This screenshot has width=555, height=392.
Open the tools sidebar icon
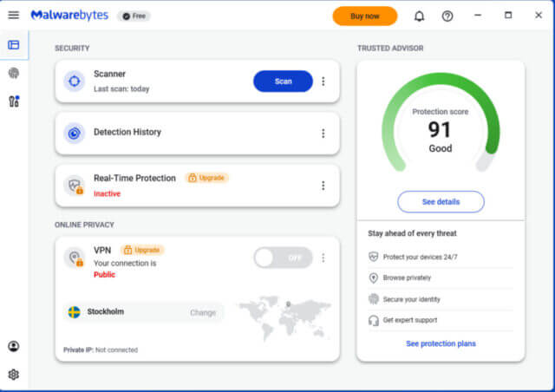pyautogui.click(x=14, y=101)
